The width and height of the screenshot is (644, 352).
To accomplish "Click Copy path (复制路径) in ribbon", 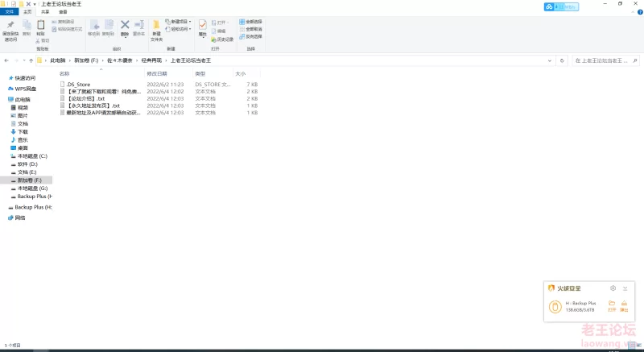I will (64, 22).
